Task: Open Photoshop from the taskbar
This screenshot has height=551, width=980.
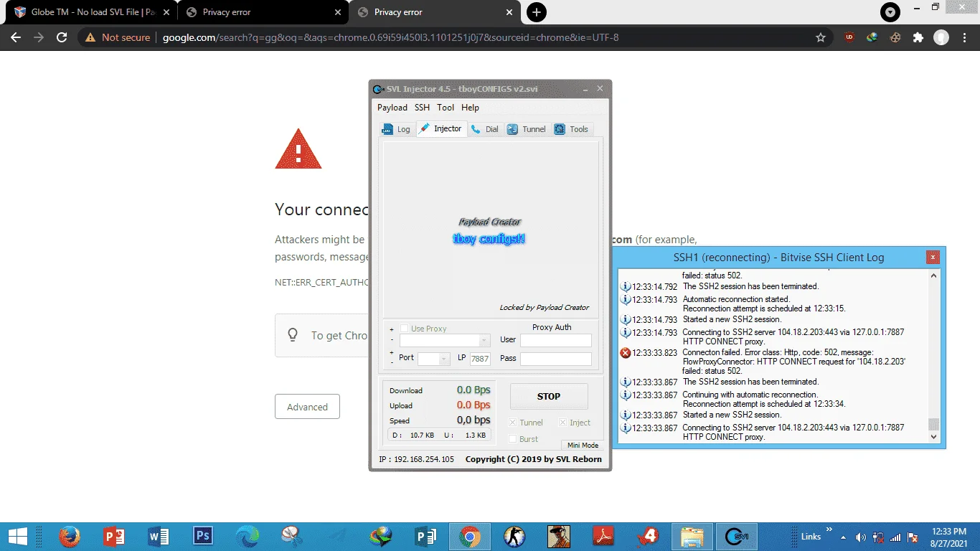Action: pyautogui.click(x=203, y=537)
